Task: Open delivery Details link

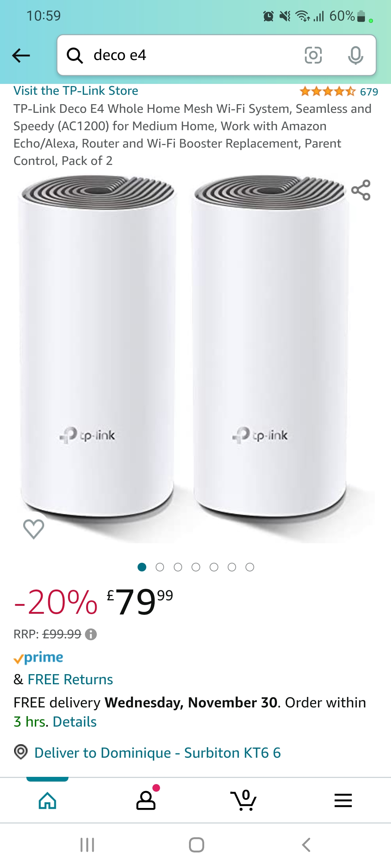Action: click(x=75, y=722)
